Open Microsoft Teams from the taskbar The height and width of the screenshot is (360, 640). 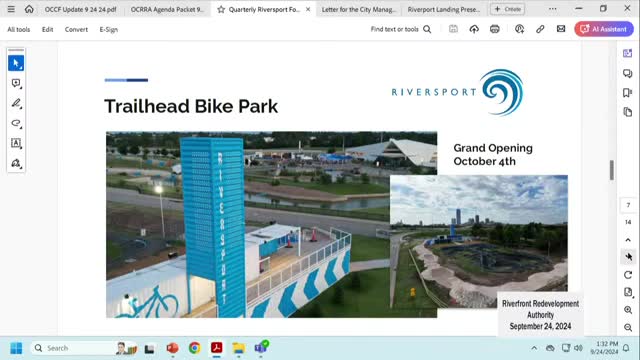click(261, 348)
